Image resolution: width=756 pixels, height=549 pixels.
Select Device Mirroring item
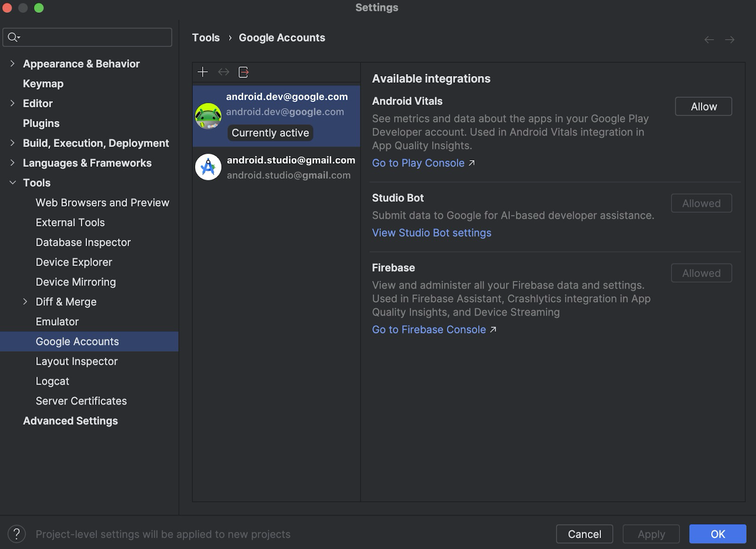[76, 282]
